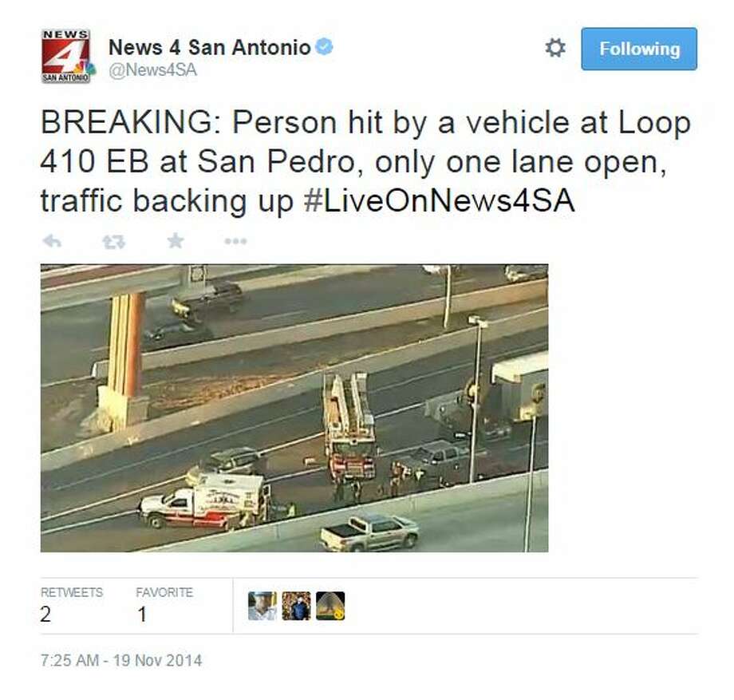The height and width of the screenshot is (700, 734).
Task: Open the third avatar with arch
Action: (330, 606)
